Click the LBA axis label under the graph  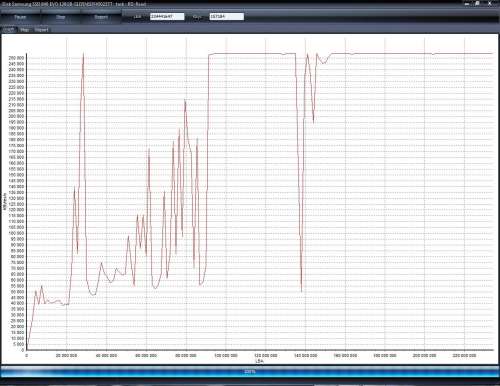tap(259, 361)
